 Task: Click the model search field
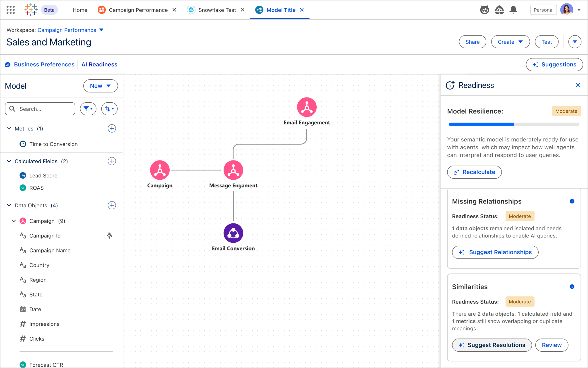point(43,109)
